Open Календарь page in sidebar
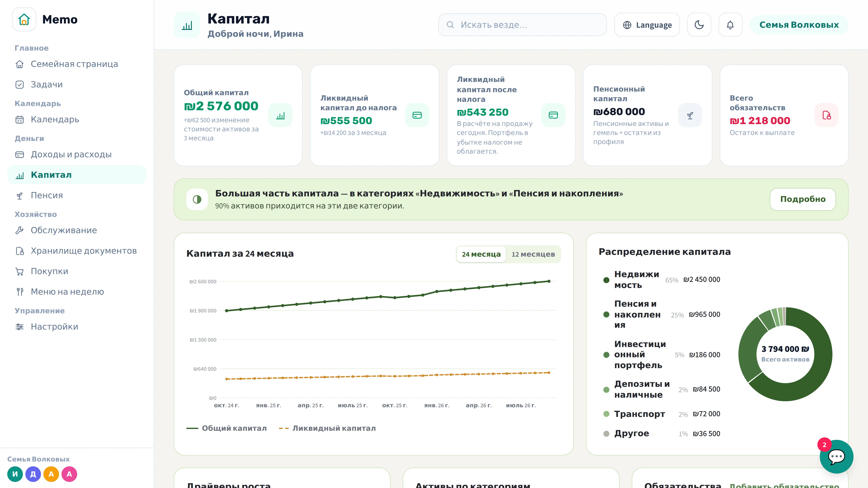 (77, 119)
